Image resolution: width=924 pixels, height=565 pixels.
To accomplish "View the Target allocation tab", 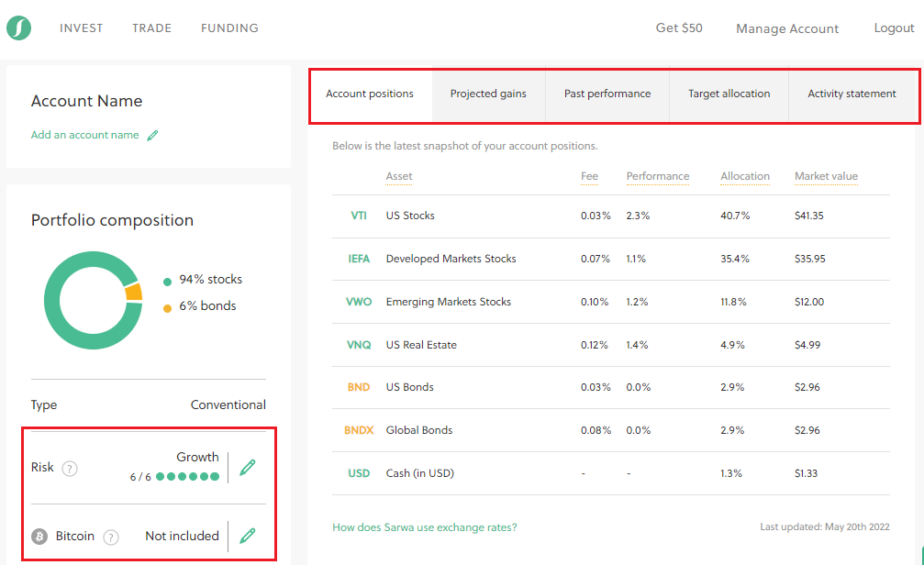I will click(x=728, y=94).
